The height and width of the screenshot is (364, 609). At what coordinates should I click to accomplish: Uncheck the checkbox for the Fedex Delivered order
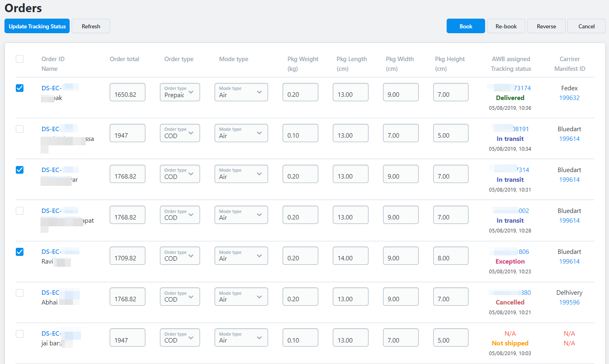(x=19, y=88)
